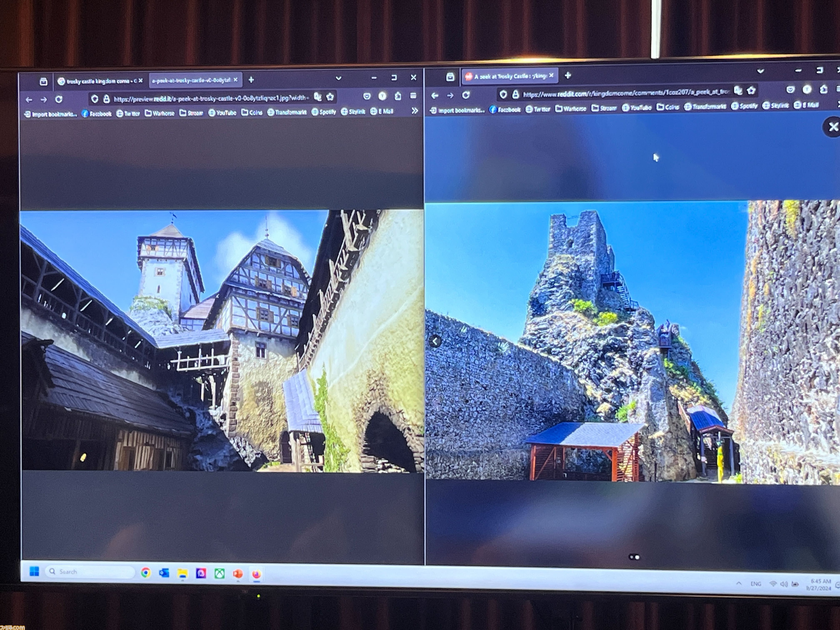Open File Explorer from the taskbar

[x=183, y=573]
